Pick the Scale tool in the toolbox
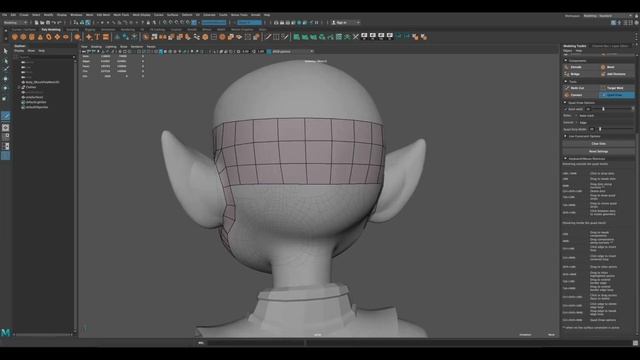640x360 pixels. coord(5,98)
